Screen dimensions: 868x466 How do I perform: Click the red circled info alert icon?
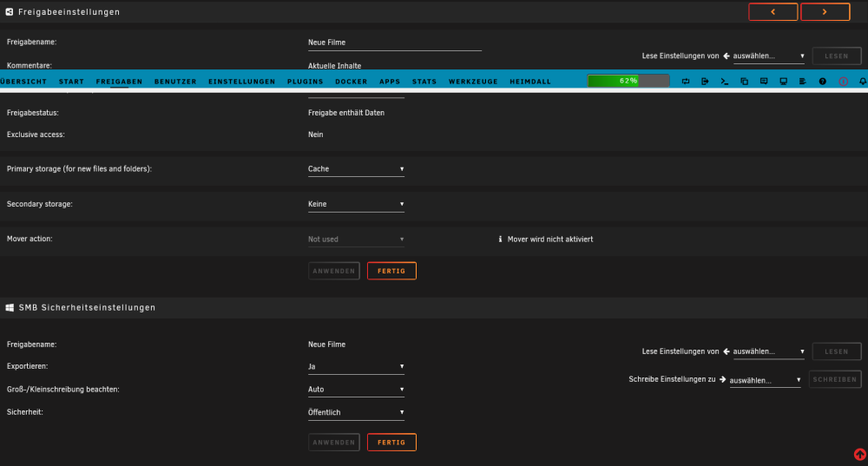pyautogui.click(x=843, y=82)
